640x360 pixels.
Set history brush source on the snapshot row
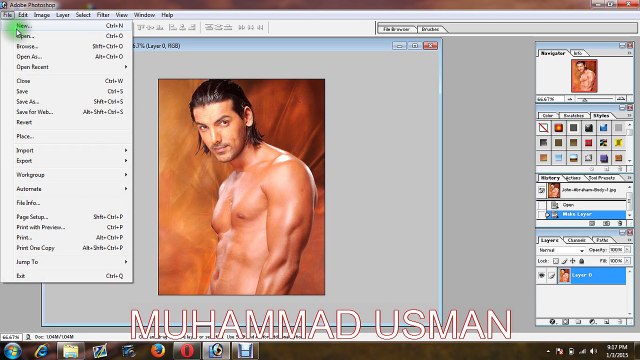click(541, 190)
